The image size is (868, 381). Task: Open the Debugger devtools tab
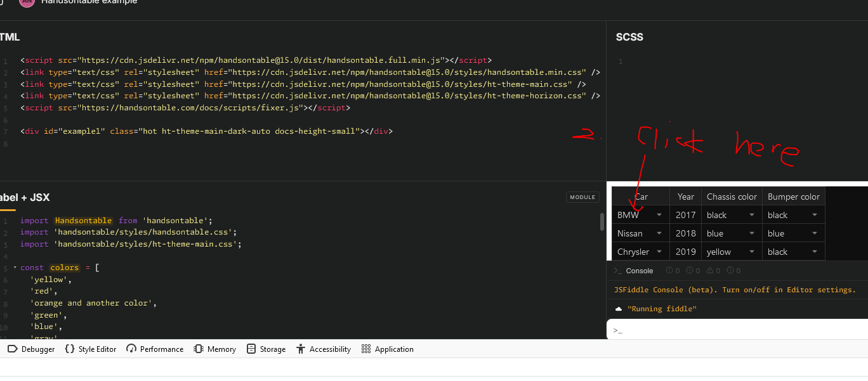(x=32, y=349)
